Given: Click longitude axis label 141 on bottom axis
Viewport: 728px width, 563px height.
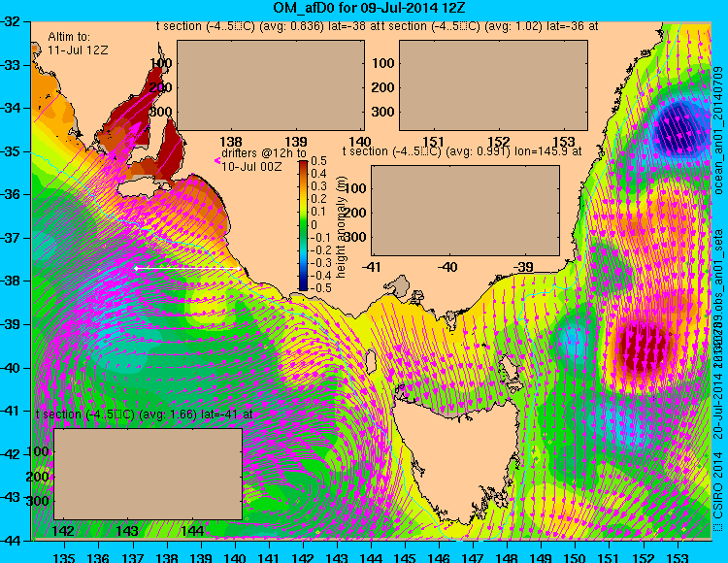Looking at the screenshot, I should tap(268, 557).
